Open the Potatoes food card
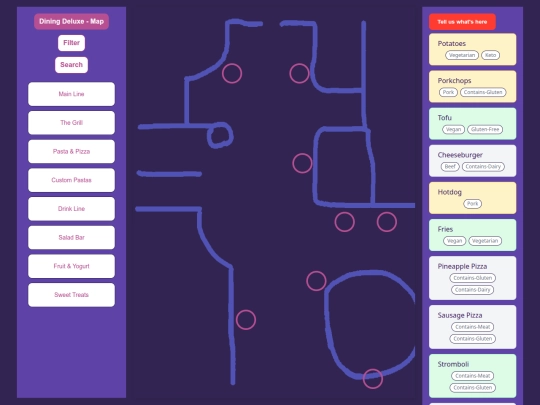The width and height of the screenshot is (540, 405). 472,49
